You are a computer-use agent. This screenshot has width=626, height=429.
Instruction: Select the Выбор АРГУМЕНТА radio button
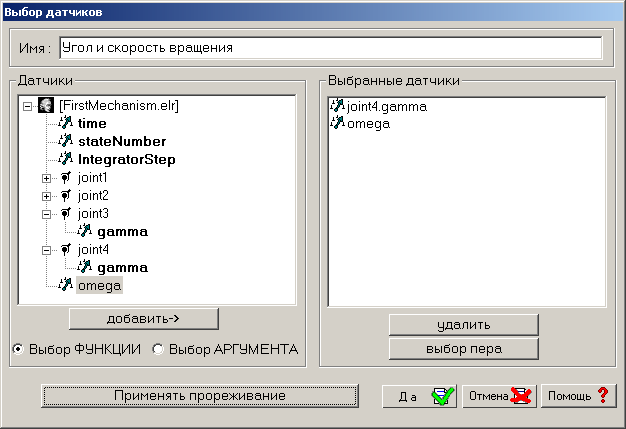point(158,349)
